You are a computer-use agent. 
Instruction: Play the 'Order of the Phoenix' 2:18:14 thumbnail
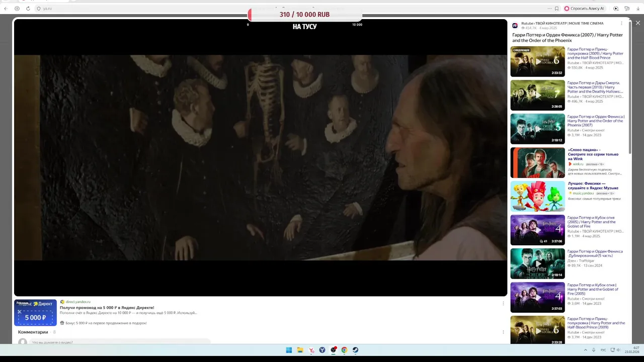(537, 264)
